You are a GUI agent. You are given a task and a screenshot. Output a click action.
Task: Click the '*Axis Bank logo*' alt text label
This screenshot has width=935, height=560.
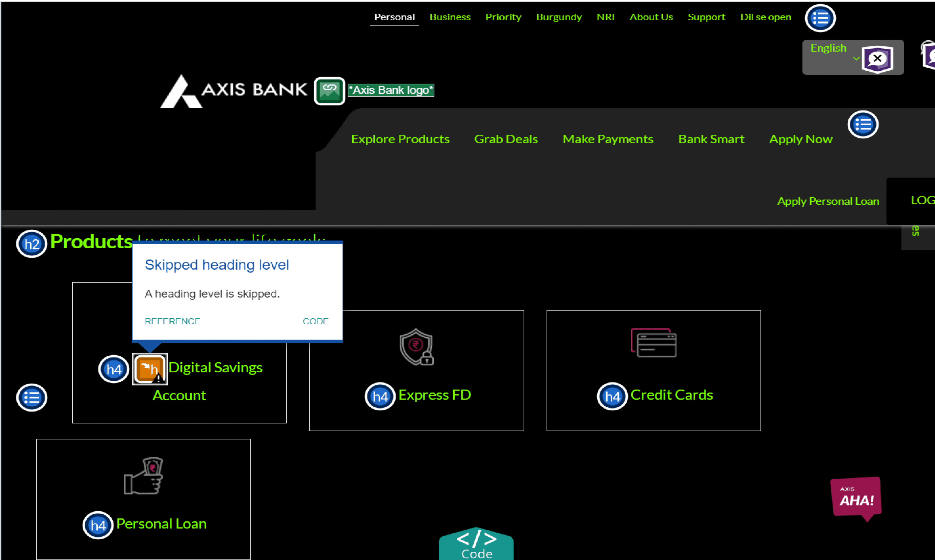pos(391,90)
